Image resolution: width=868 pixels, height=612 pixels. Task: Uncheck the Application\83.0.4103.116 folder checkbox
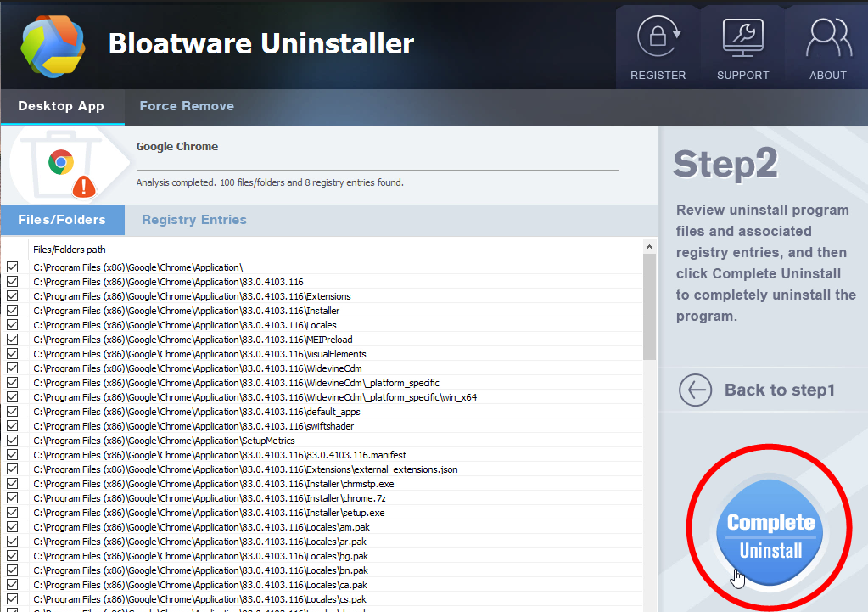tap(12, 282)
